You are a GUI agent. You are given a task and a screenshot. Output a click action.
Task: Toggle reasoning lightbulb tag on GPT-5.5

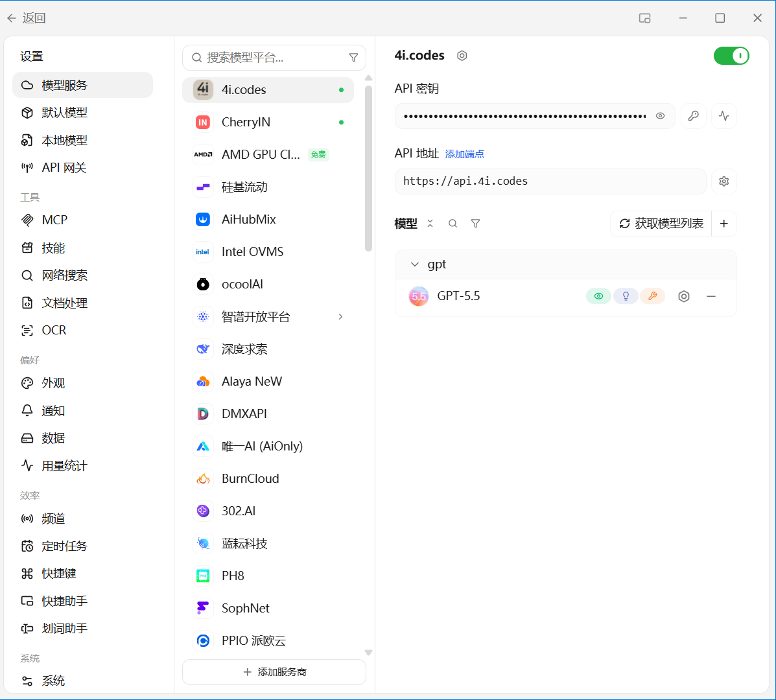coord(626,296)
